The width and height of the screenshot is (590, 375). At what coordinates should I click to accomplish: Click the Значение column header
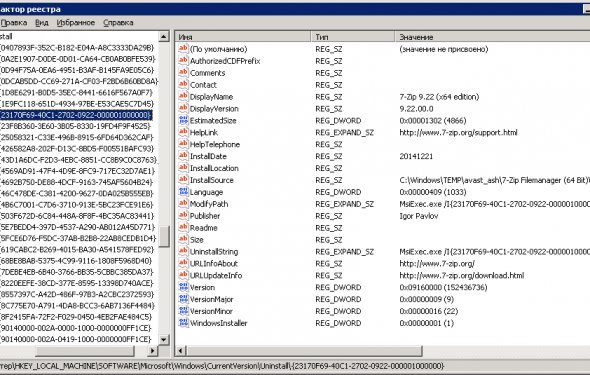492,37
